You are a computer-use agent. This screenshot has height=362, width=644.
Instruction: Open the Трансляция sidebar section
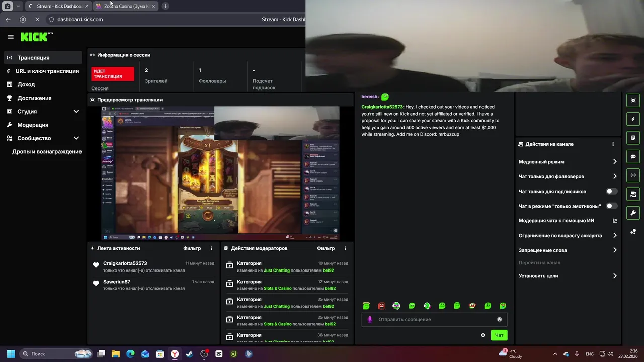(43, 58)
